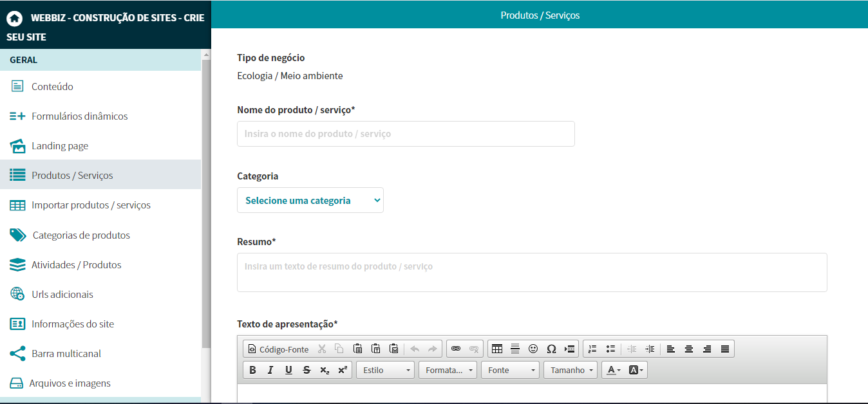Click the product name input field
The width and height of the screenshot is (868, 404).
406,134
